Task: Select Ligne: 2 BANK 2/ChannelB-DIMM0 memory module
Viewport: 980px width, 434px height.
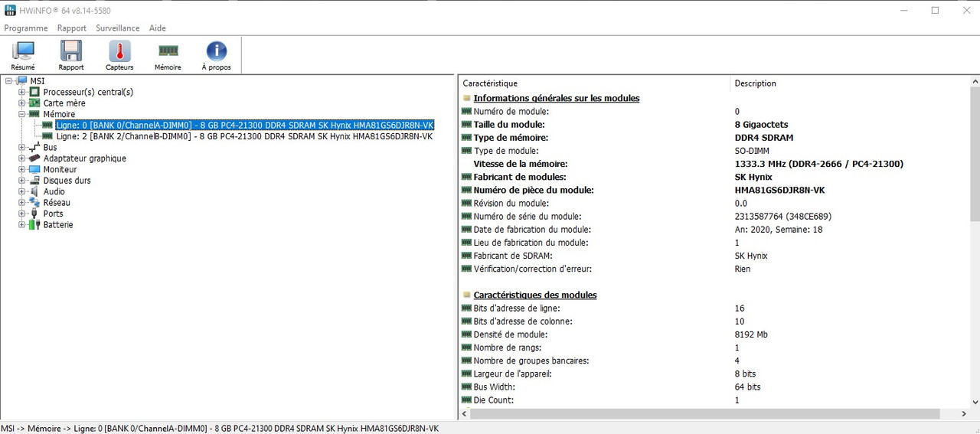Action: (245, 136)
